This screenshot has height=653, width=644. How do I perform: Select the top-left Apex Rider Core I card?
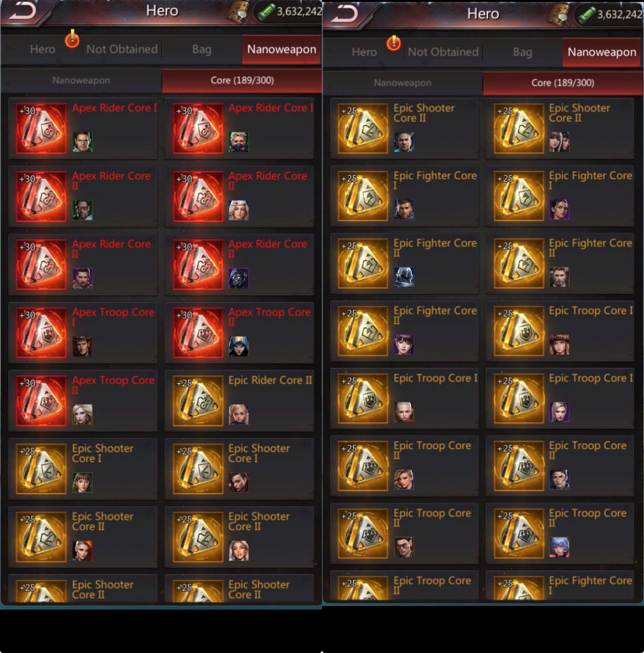pos(83,129)
